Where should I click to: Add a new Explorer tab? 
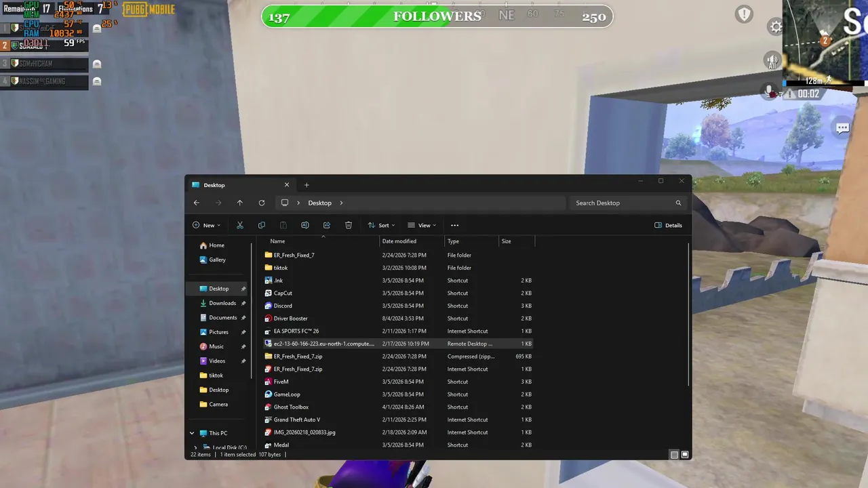307,185
